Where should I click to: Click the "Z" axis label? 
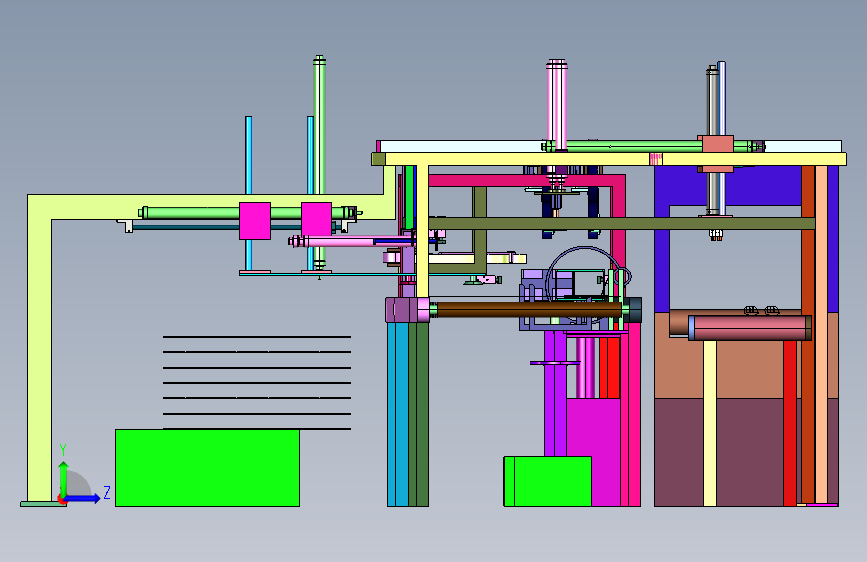click(107, 492)
